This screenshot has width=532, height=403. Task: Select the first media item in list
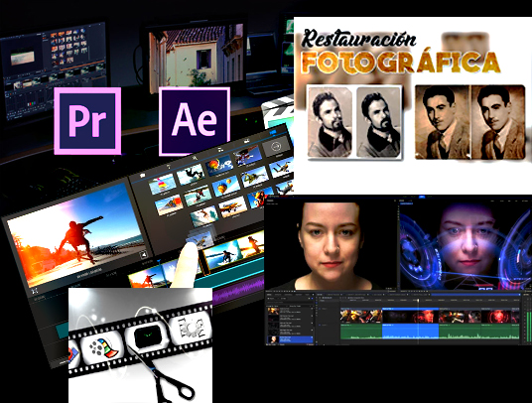(x=290, y=311)
